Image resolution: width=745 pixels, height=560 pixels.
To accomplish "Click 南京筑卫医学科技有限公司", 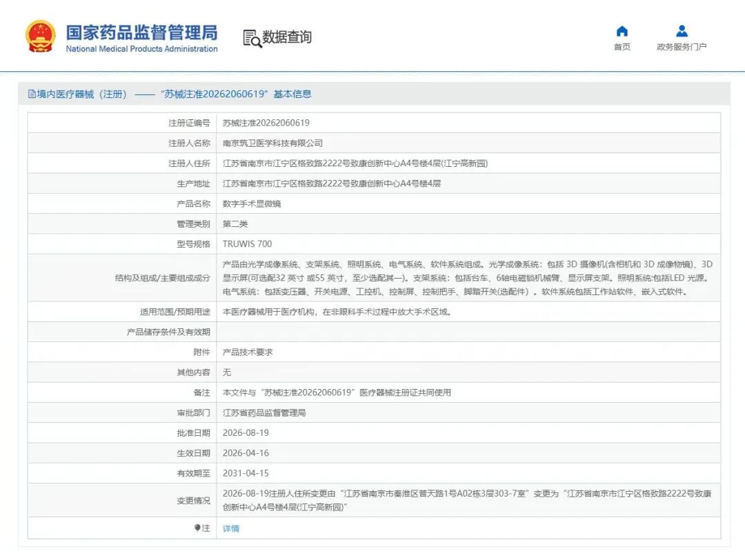I will coord(272,143).
